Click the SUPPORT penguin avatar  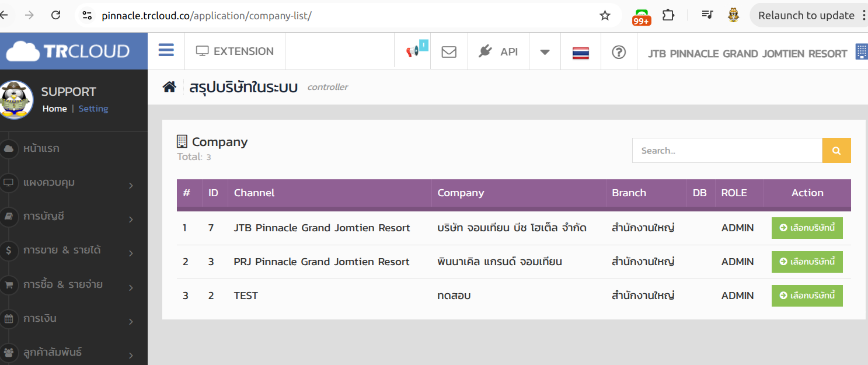coord(16,99)
